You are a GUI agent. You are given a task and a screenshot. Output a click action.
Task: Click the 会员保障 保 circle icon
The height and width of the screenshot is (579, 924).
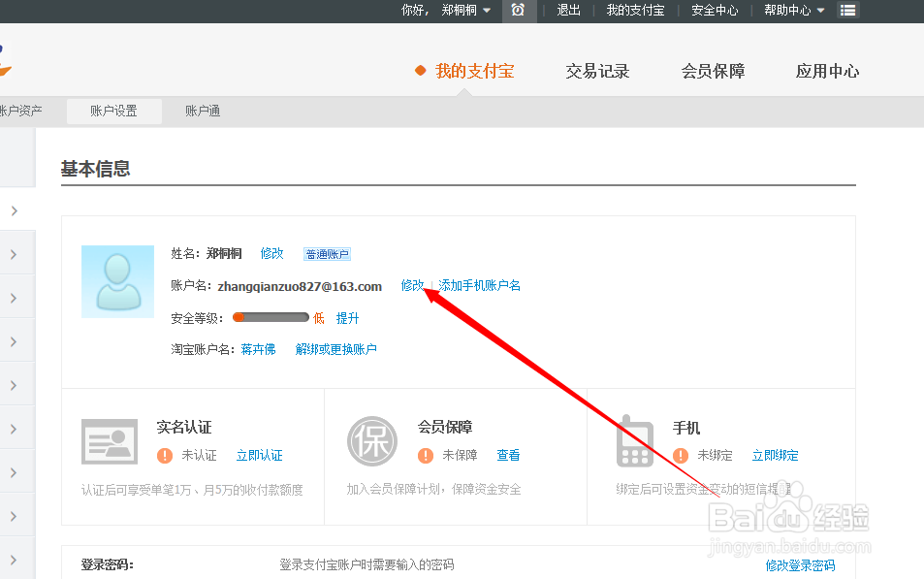tap(372, 441)
